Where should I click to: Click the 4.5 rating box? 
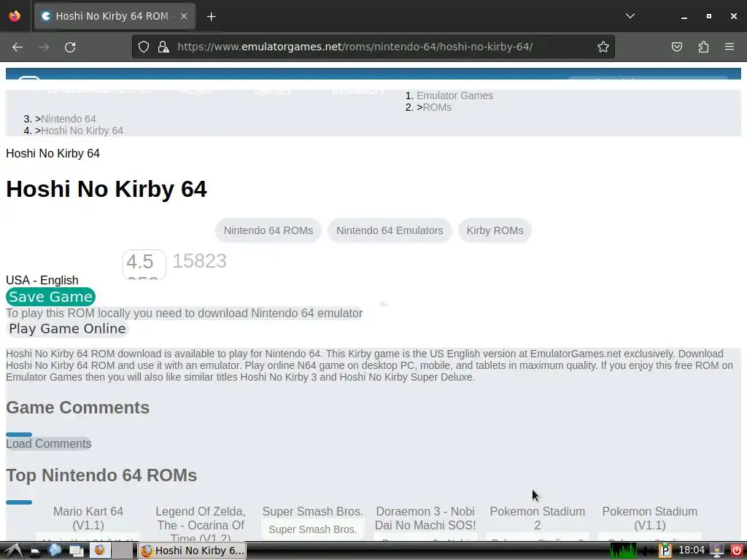coord(144,264)
